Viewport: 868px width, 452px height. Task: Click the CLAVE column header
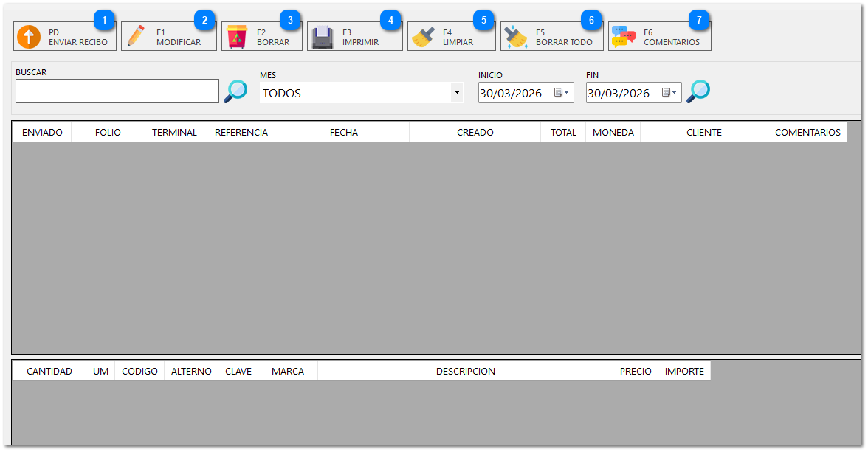(238, 371)
